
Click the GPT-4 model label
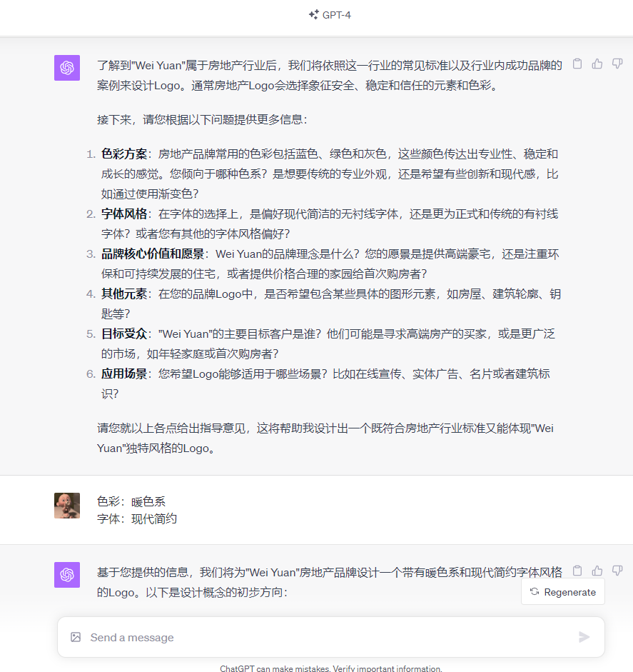click(336, 15)
